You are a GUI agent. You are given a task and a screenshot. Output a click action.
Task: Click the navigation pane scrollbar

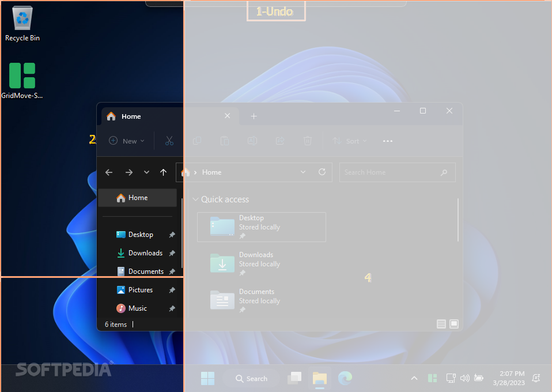click(x=182, y=232)
